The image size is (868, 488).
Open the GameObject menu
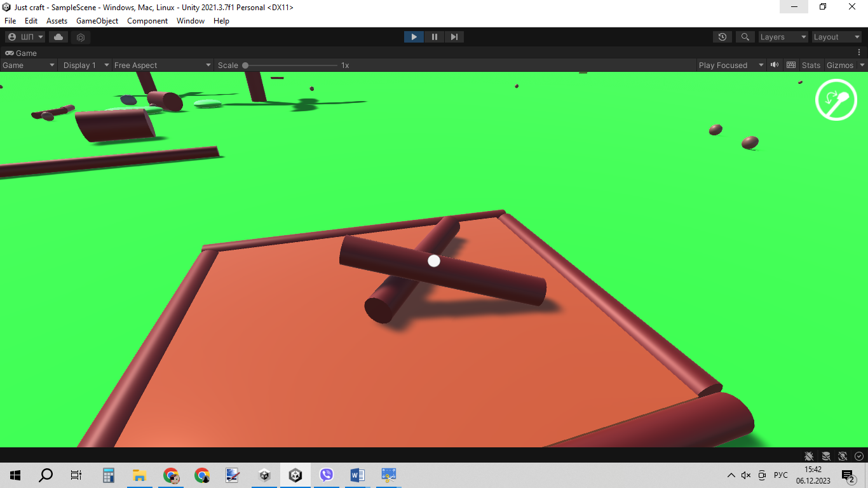tap(97, 21)
